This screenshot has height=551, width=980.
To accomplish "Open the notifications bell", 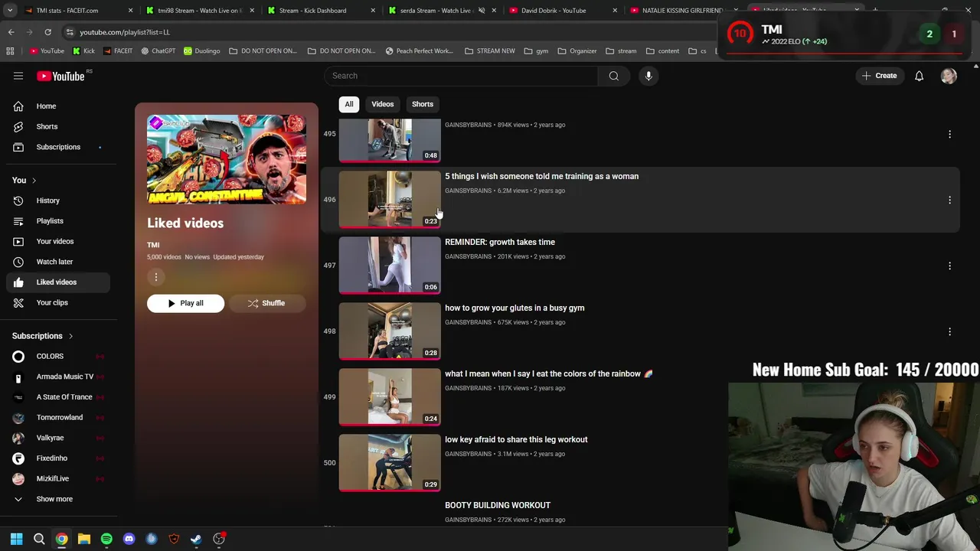I will 919,76.
